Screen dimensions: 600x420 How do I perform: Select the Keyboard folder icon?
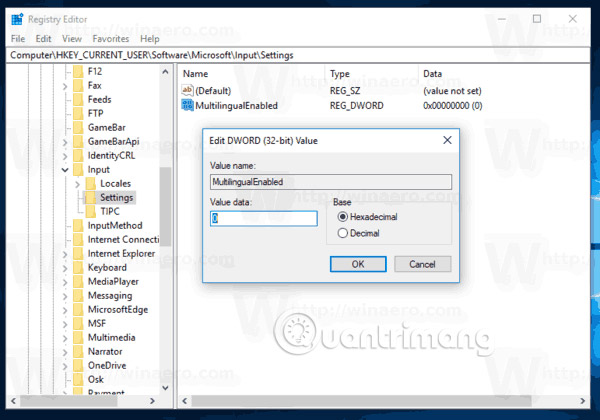click(x=78, y=268)
